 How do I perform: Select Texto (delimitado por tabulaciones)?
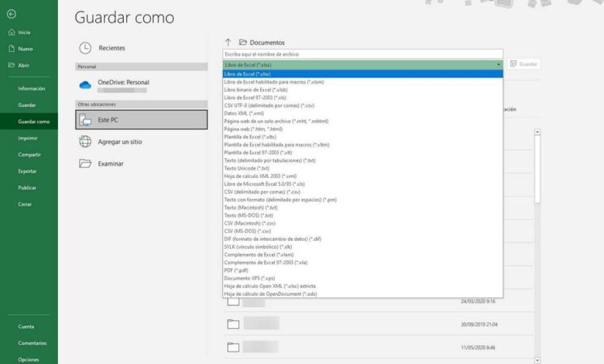tap(363, 160)
